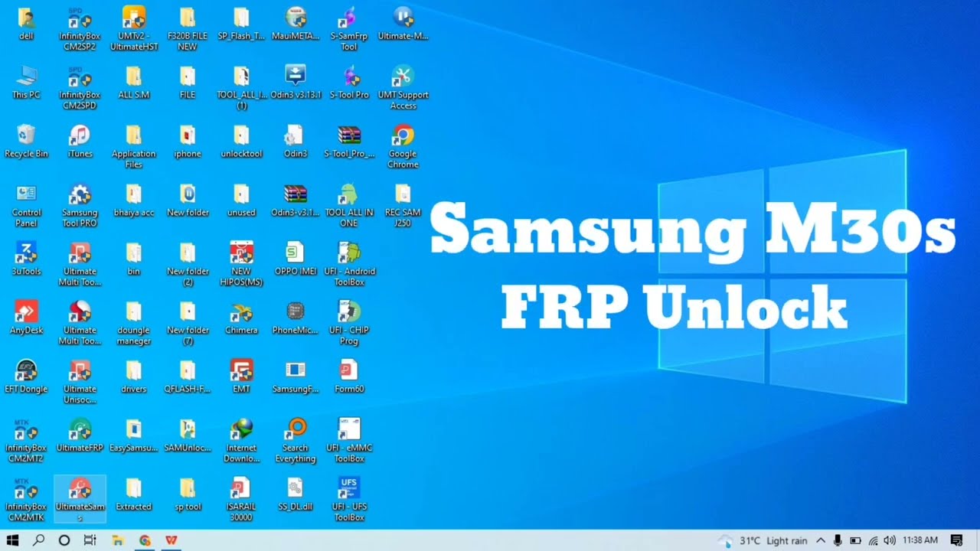The height and width of the screenshot is (551, 980).
Task: Open the volume control tray icon
Action: (x=889, y=540)
